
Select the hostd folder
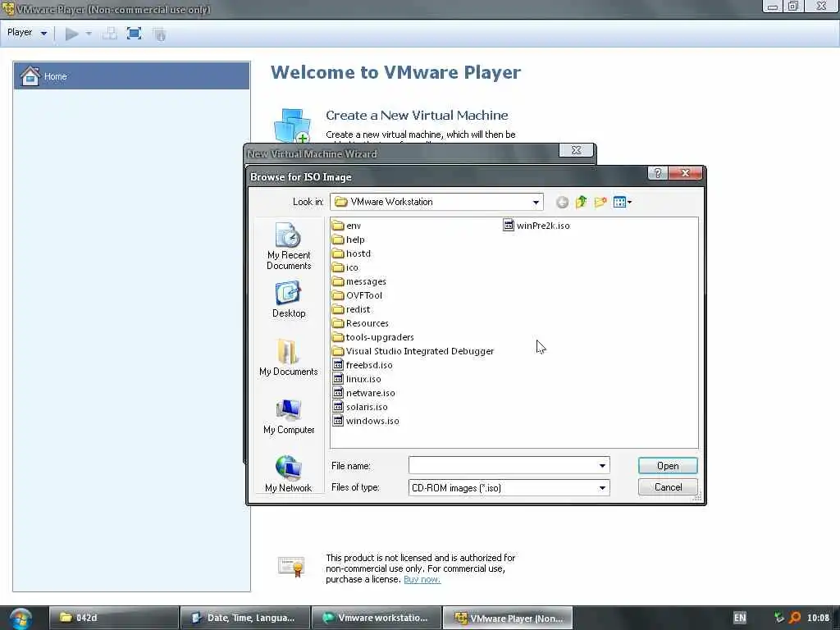click(x=351, y=253)
